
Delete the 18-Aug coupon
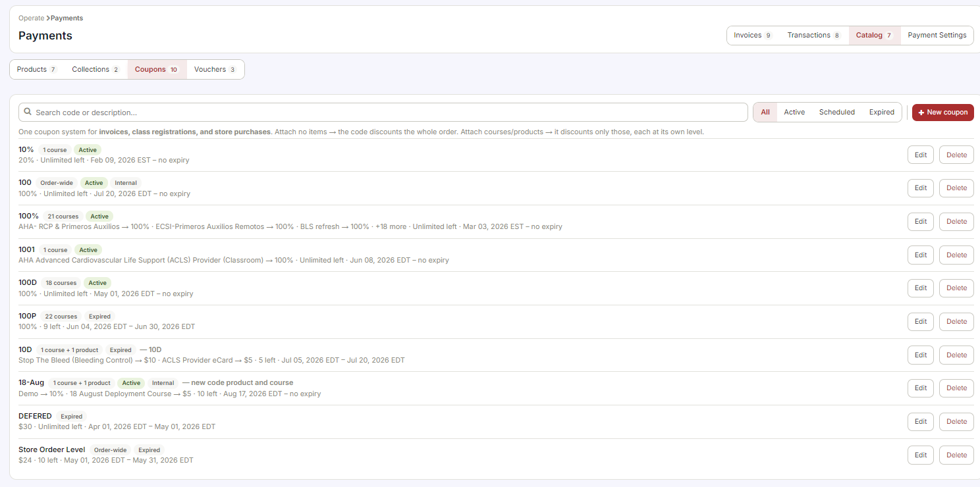click(956, 388)
